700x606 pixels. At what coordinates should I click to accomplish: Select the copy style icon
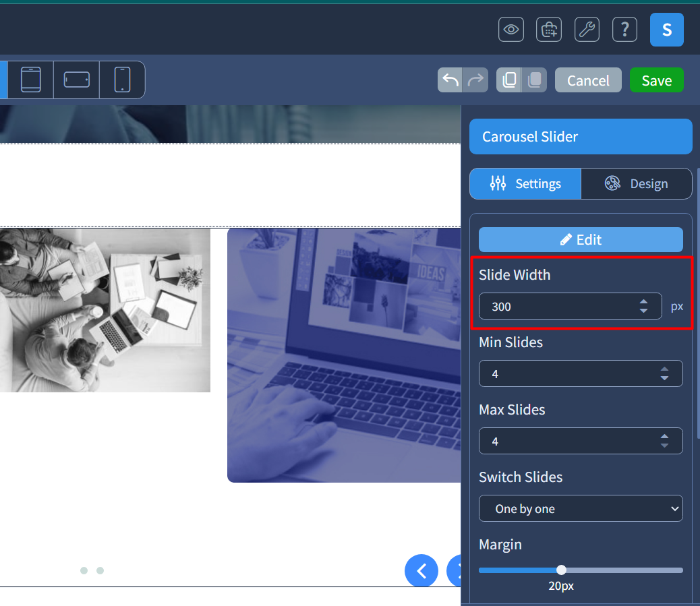coord(509,80)
